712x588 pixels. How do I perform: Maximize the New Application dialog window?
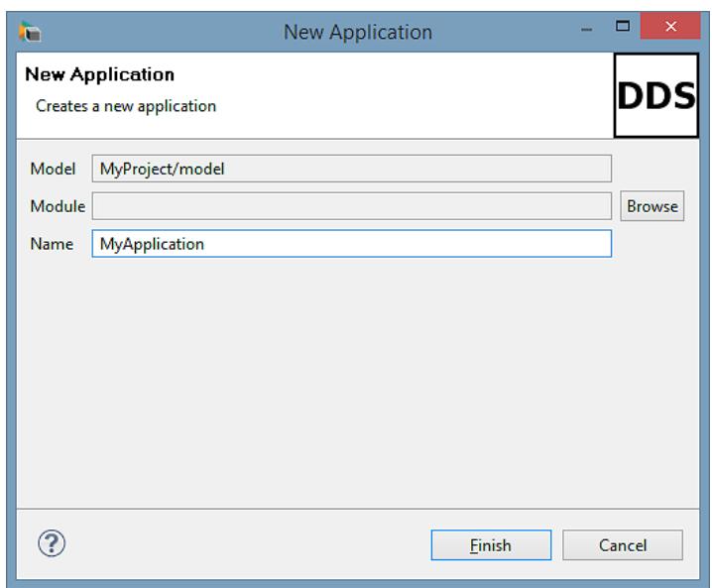[623, 27]
